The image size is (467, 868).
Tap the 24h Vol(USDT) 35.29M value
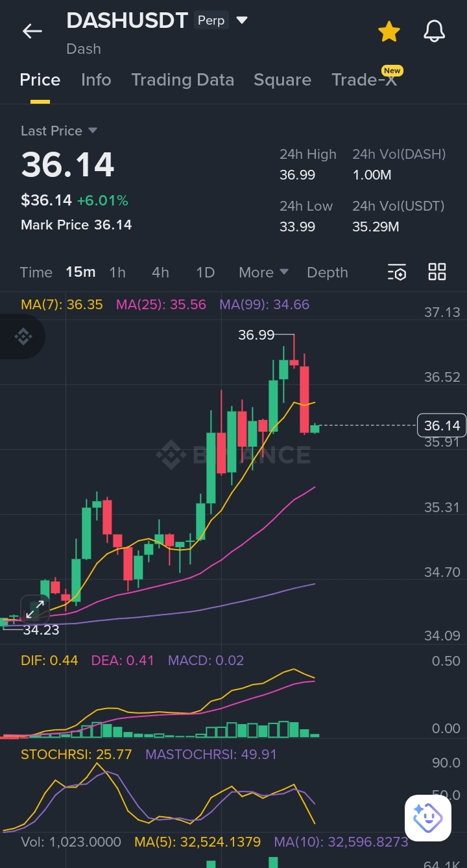(x=376, y=227)
